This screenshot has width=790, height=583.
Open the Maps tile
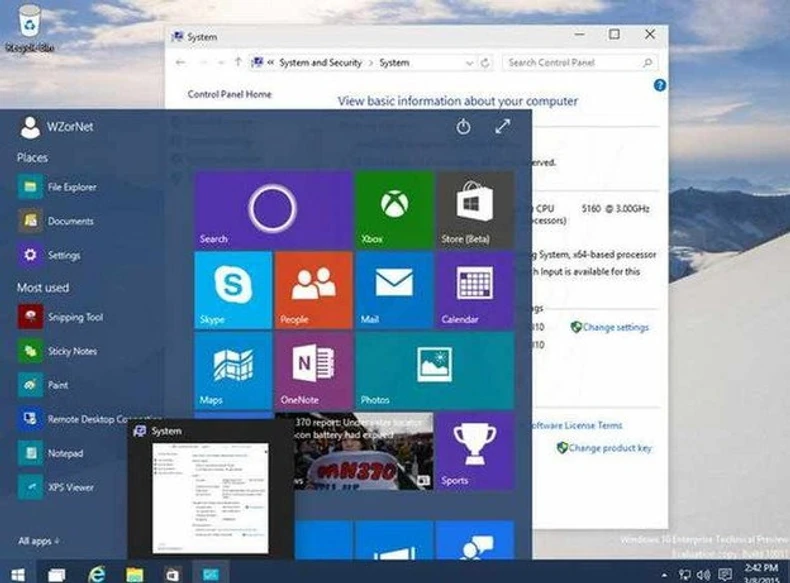point(232,369)
